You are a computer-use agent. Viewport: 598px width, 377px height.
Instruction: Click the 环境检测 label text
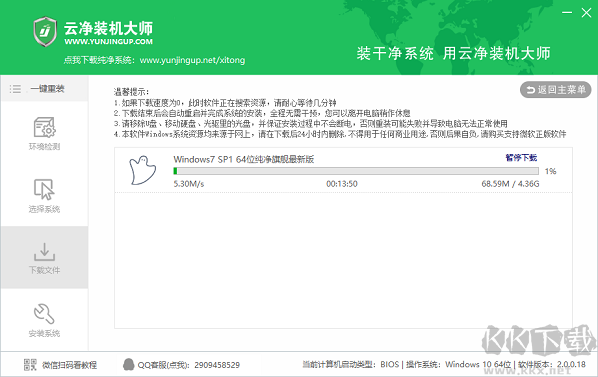coord(44,147)
